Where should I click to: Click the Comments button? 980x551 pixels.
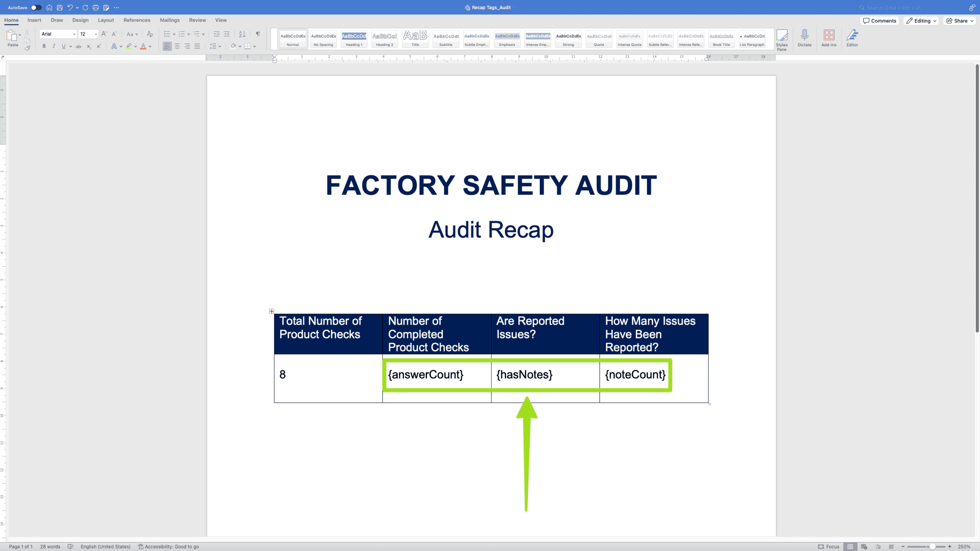[x=879, y=21]
